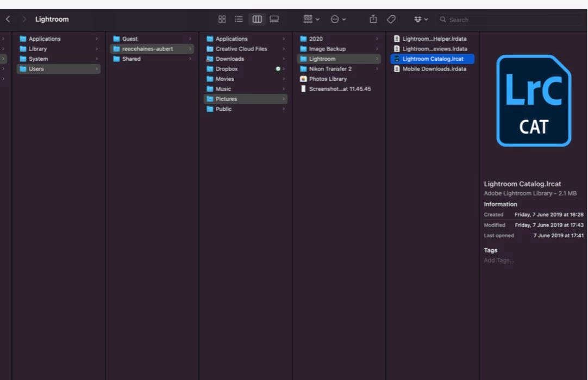The width and height of the screenshot is (588, 380).
Task: Expand chevron next to Nikon Transfer 2
Action: 377,69
